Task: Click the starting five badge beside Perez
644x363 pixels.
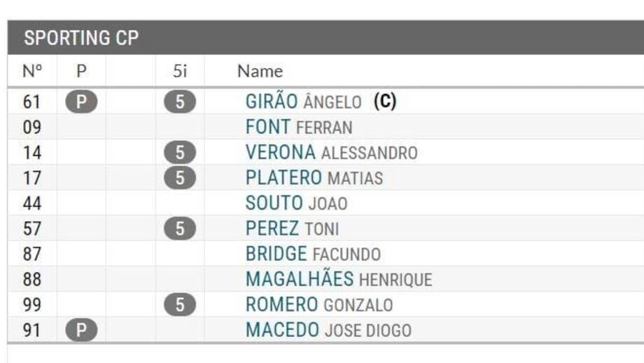Action: (x=180, y=228)
